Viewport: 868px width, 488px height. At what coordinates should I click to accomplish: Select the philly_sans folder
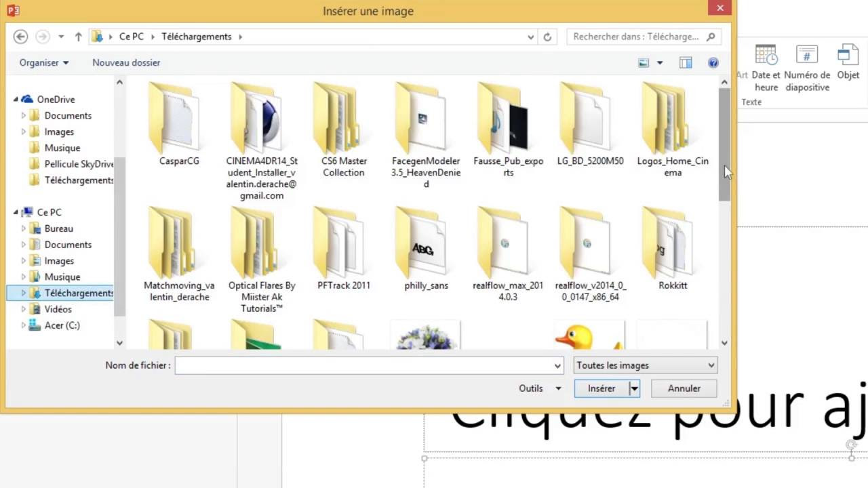(426, 249)
